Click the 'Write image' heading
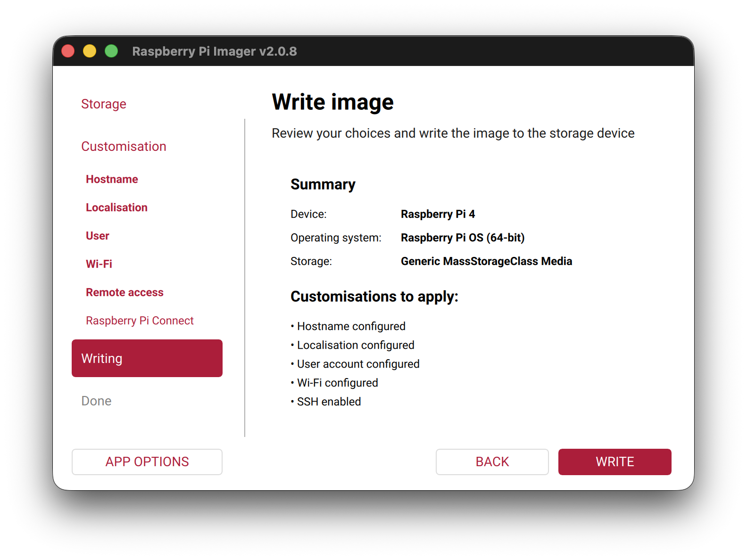The width and height of the screenshot is (747, 560). point(332,102)
